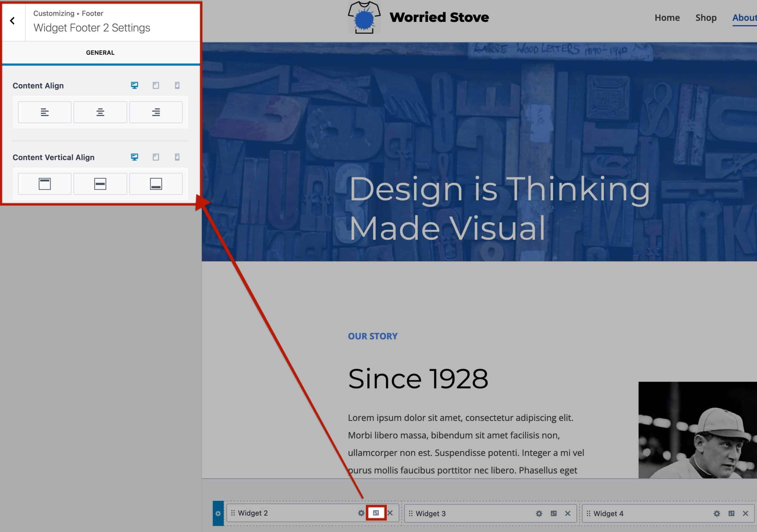
Task: Select top content vertical align
Action: pos(44,183)
